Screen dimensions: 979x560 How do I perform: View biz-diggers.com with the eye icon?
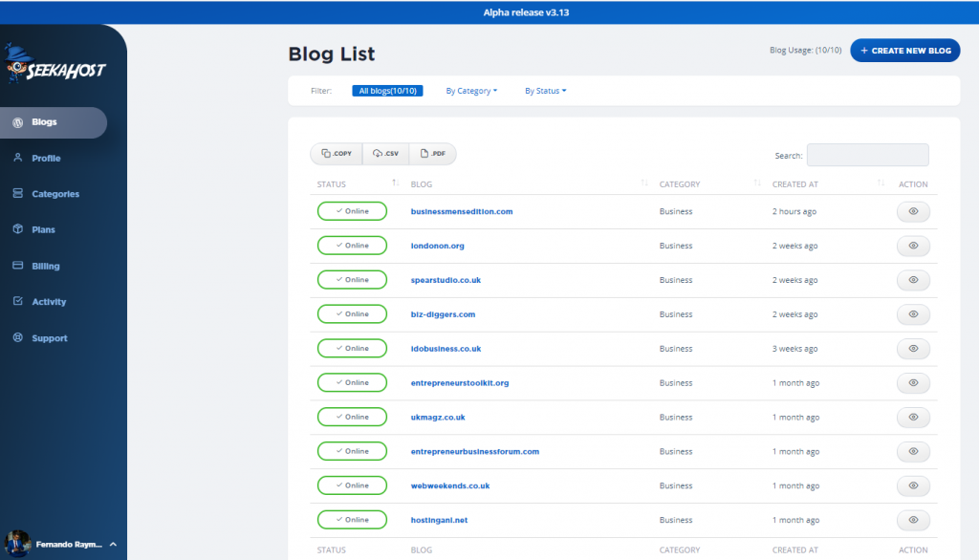point(913,314)
